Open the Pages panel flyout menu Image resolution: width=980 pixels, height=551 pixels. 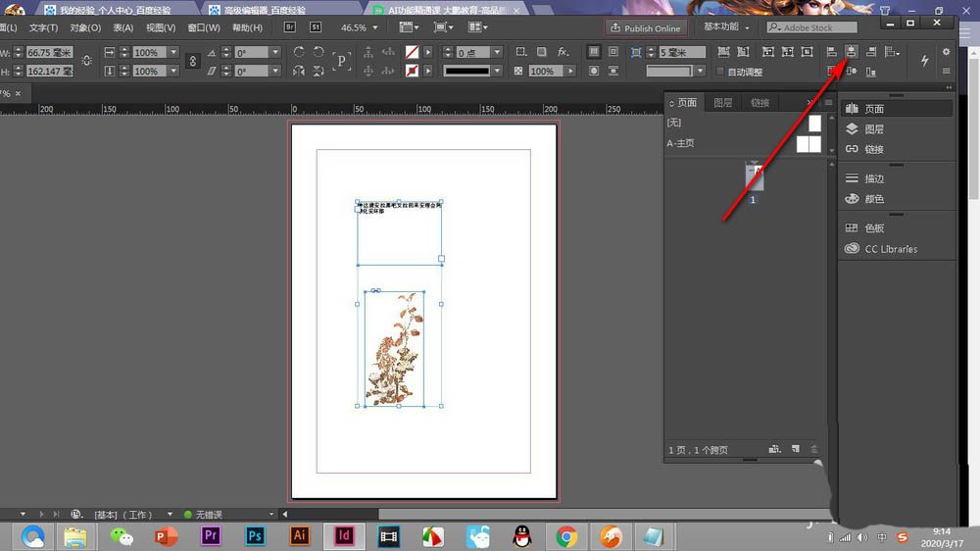[x=829, y=103]
